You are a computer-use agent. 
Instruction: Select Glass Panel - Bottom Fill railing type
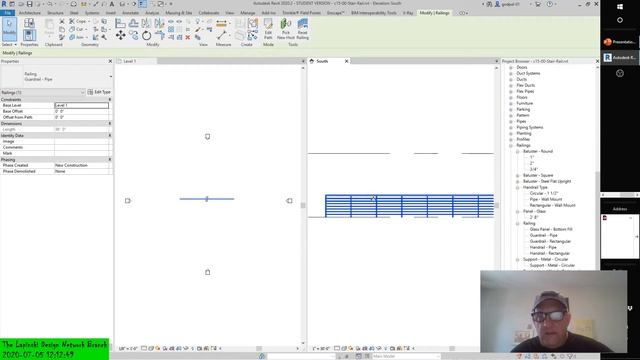(551, 229)
